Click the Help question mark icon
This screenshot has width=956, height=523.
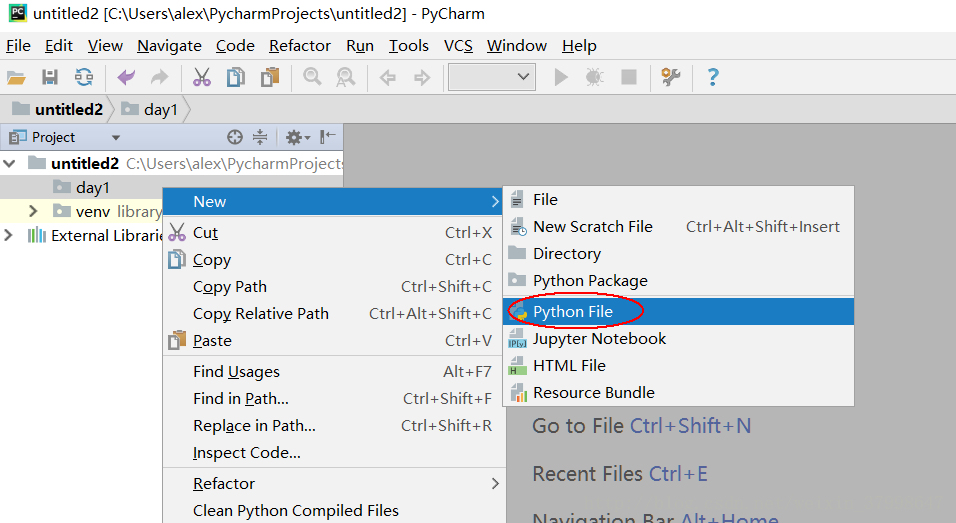tap(713, 77)
